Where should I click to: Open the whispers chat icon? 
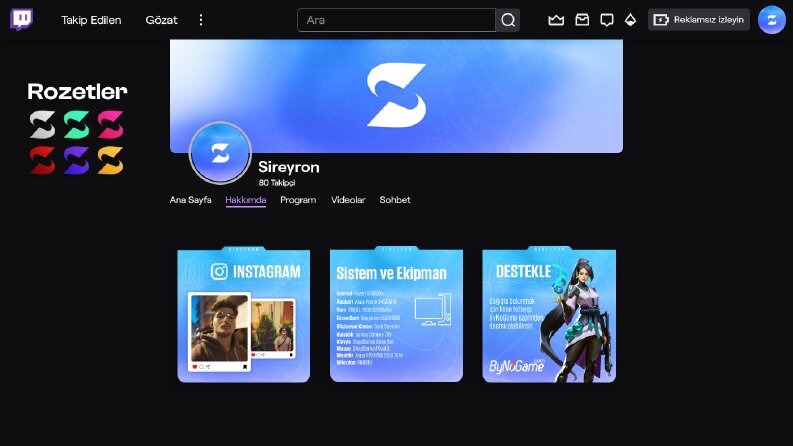pos(607,20)
